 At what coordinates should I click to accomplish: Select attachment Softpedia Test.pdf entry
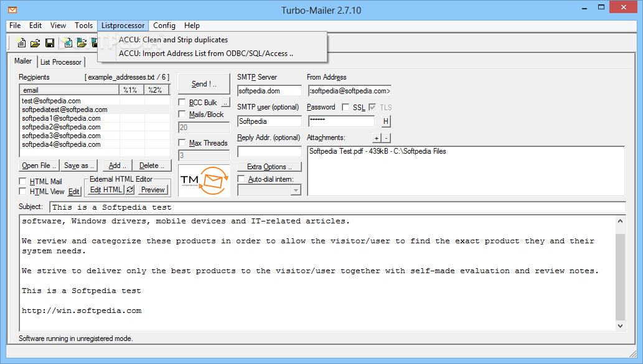377,151
